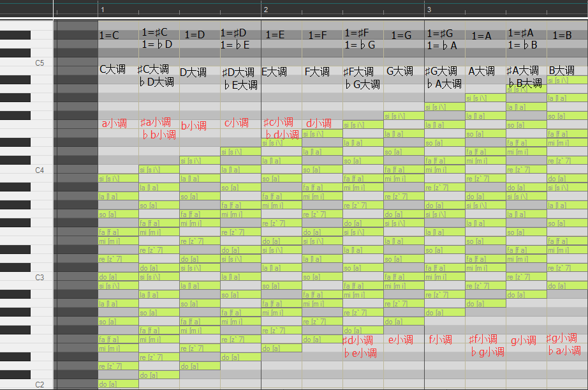Select highest "si" note under 1=C
This screenshot has width=588, height=390.
point(119,178)
